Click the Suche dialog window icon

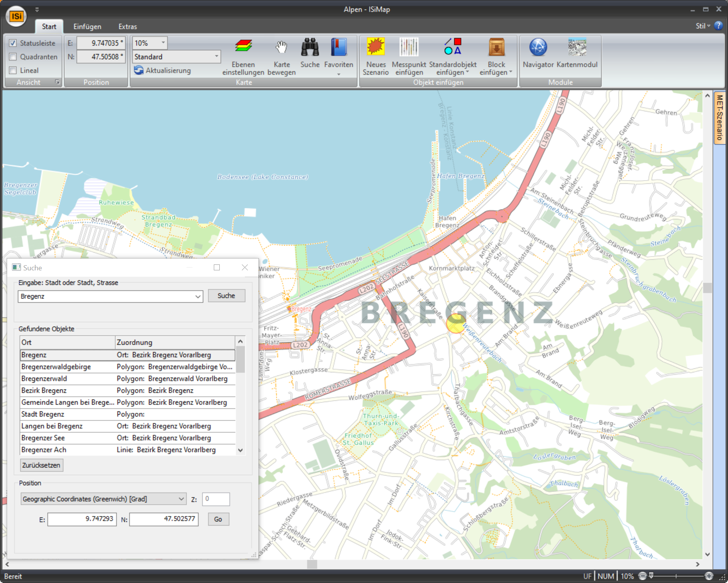pos(16,268)
